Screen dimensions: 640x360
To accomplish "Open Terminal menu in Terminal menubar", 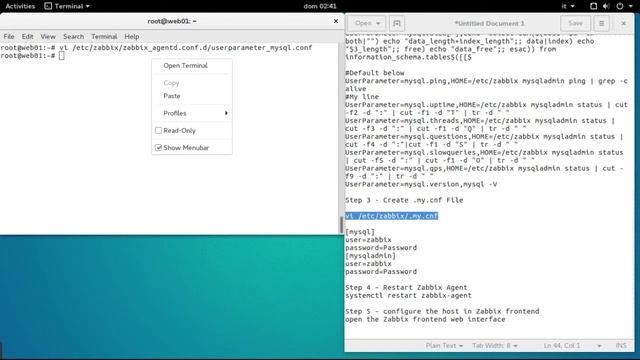I will (104, 36).
